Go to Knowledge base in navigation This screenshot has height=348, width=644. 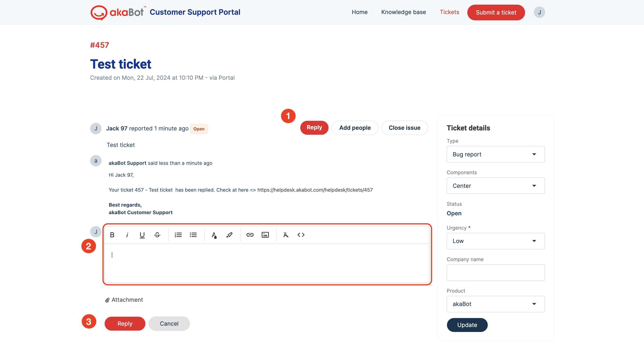403,12
